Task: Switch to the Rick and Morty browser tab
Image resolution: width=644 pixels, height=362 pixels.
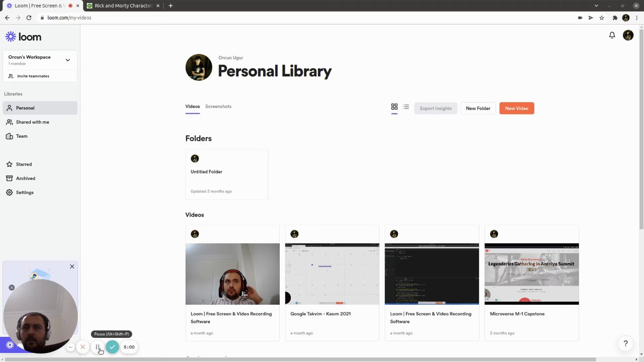Action: point(123,6)
